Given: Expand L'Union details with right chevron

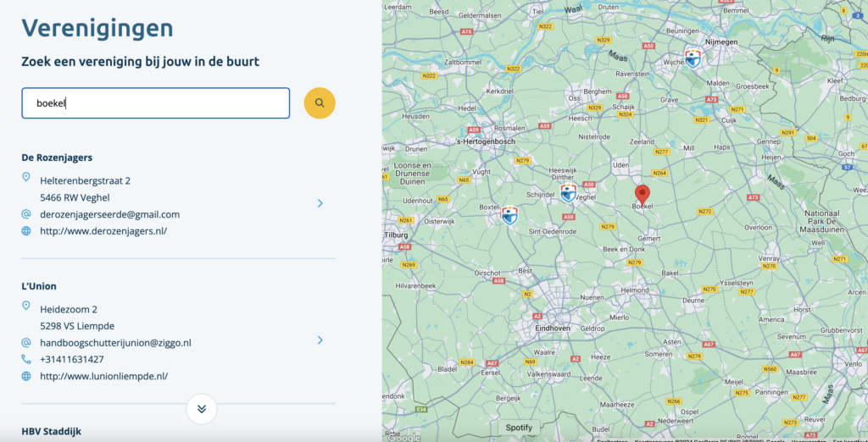Looking at the screenshot, I should (x=320, y=340).
